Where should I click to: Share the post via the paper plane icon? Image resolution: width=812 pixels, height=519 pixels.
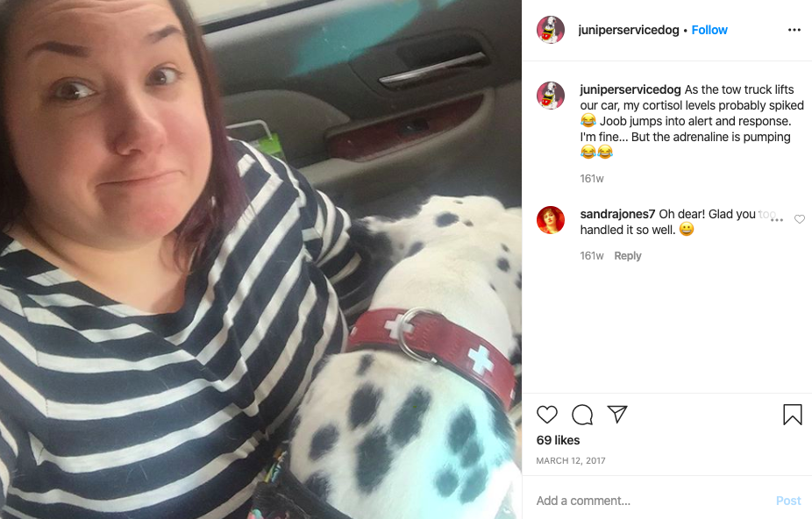pos(617,415)
